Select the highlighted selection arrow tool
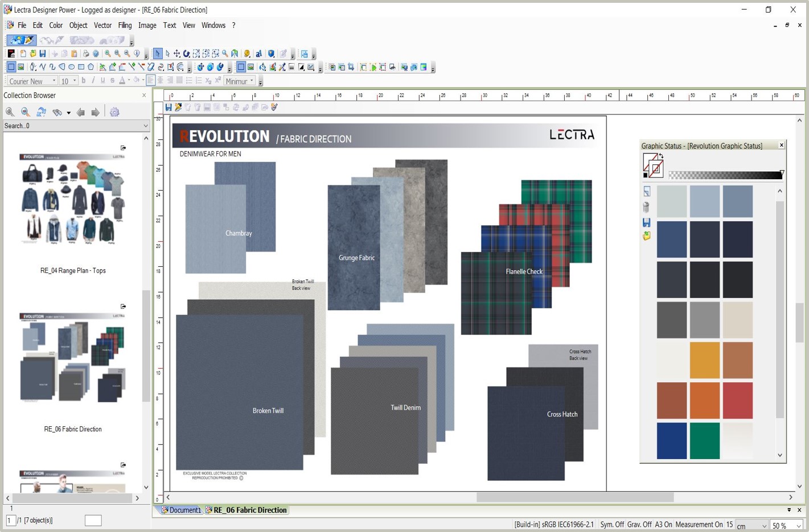The image size is (809, 532). pyautogui.click(x=158, y=53)
